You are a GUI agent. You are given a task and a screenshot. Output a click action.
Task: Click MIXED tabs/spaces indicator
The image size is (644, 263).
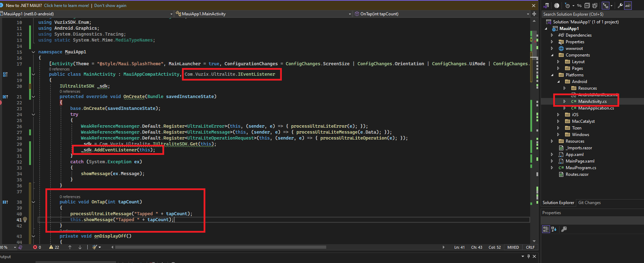click(513, 247)
